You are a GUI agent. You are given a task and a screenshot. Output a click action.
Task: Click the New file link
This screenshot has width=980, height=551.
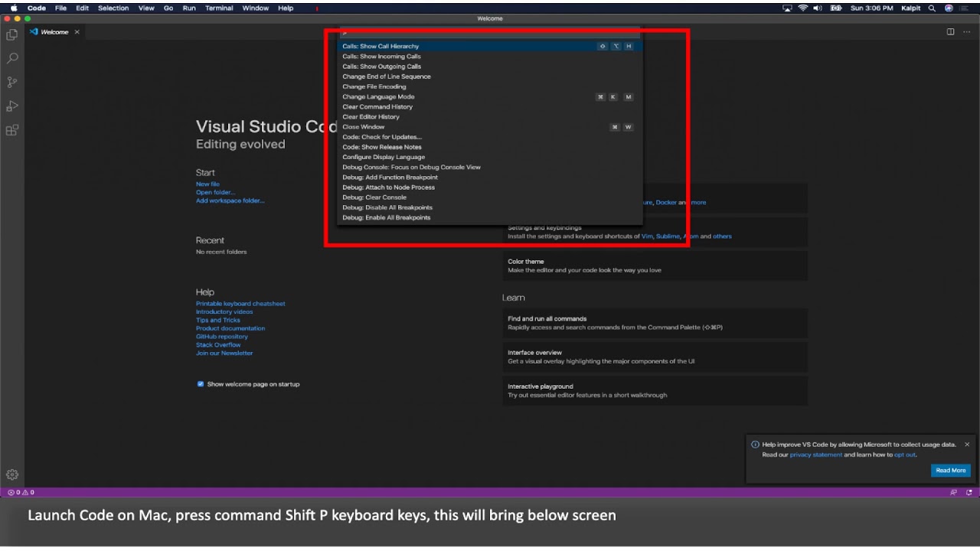tap(207, 184)
